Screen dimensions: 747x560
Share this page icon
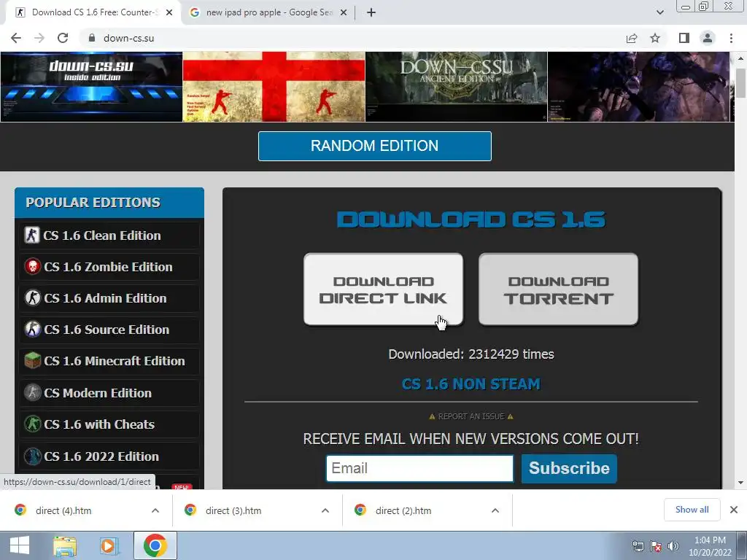pos(632,38)
